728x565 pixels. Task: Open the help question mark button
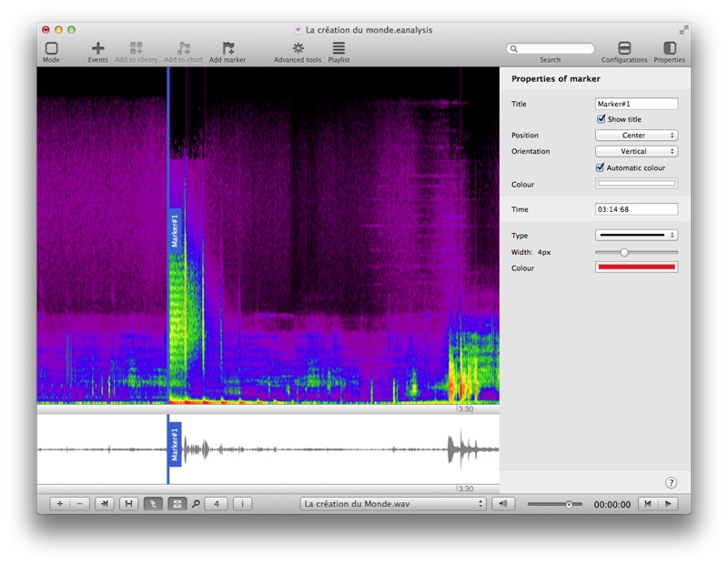click(x=671, y=483)
